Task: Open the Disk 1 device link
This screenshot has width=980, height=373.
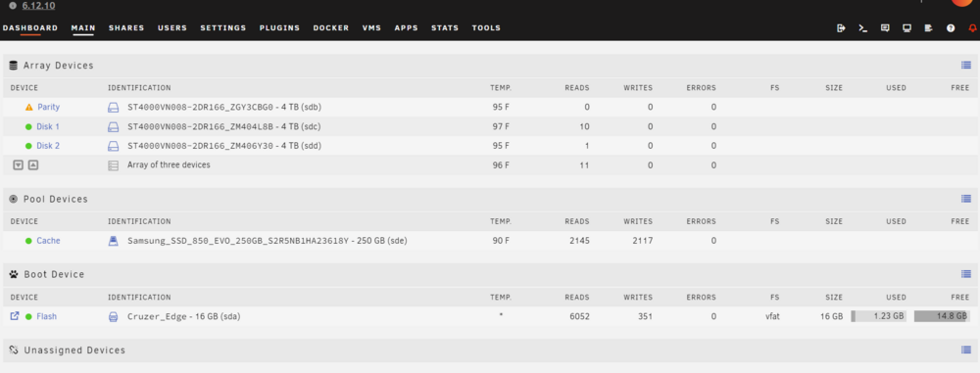Action: coord(48,127)
